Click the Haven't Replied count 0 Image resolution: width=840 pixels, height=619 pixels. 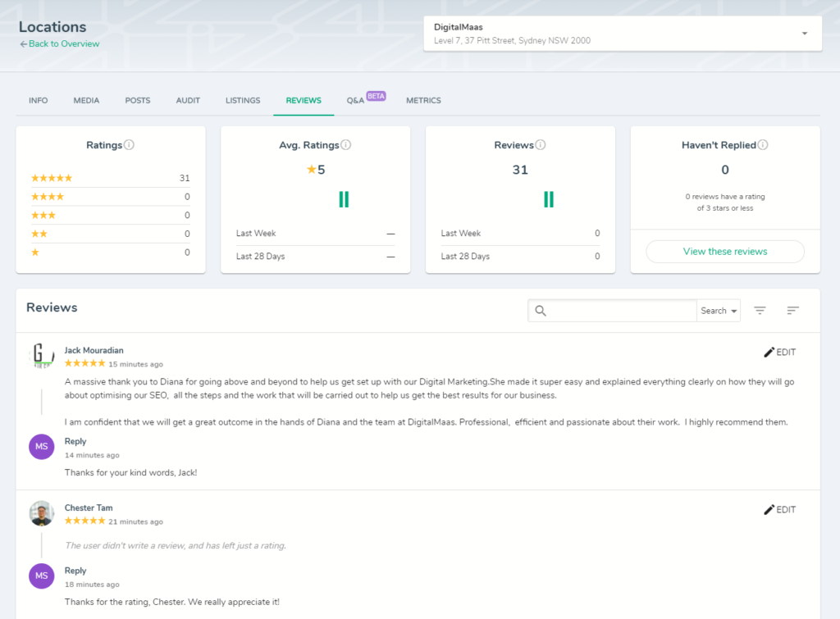tap(725, 170)
